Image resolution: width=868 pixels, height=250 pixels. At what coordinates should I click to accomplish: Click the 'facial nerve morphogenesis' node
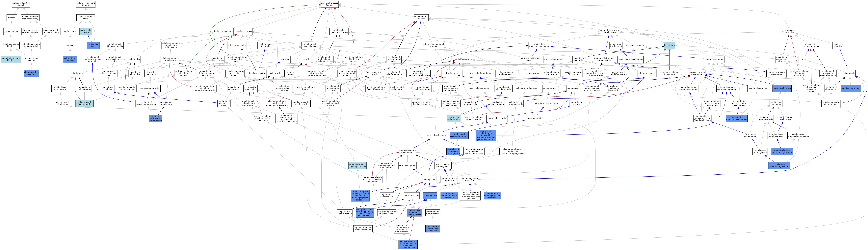point(760,152)
